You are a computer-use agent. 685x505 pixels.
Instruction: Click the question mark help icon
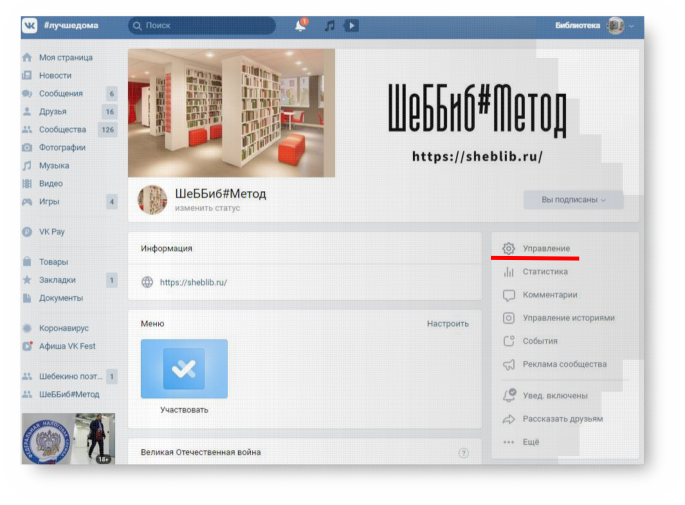(464, 453)
